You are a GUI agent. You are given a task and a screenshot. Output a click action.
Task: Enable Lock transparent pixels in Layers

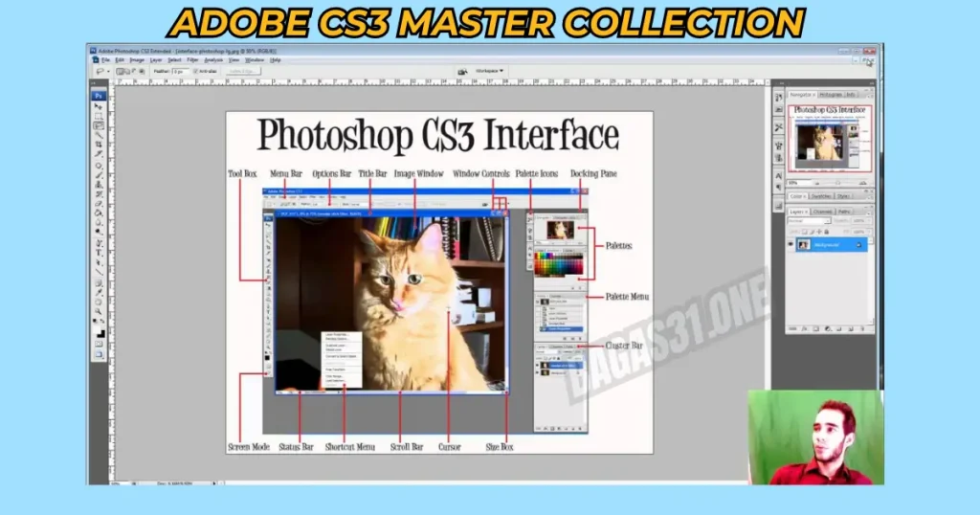click(804, 232)
